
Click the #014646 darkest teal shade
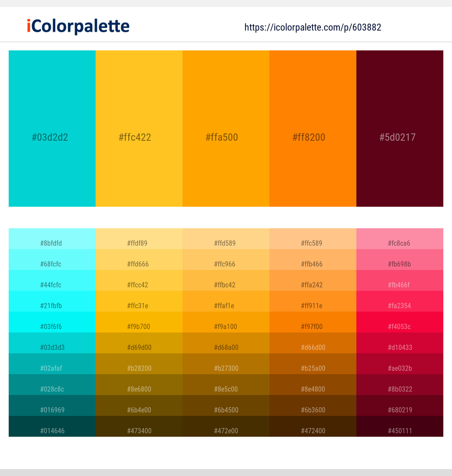pos(52,427)
